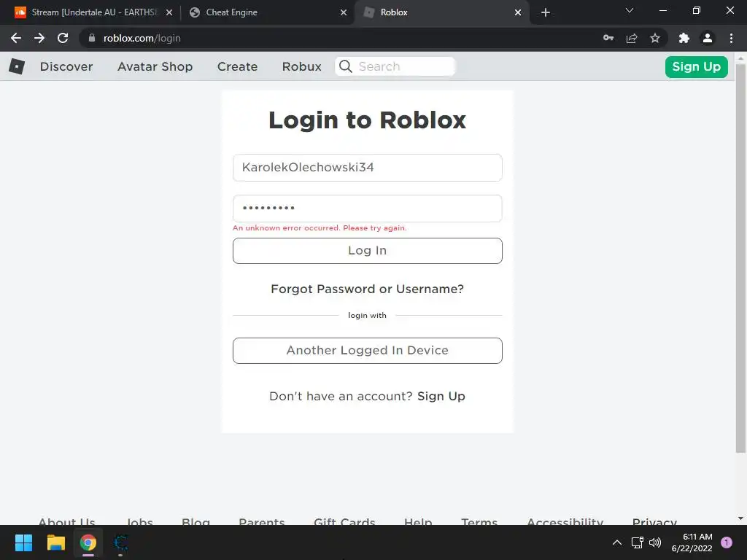Open Create in Roblox navbar
747x560 pixels.
[x=237, y=66]
